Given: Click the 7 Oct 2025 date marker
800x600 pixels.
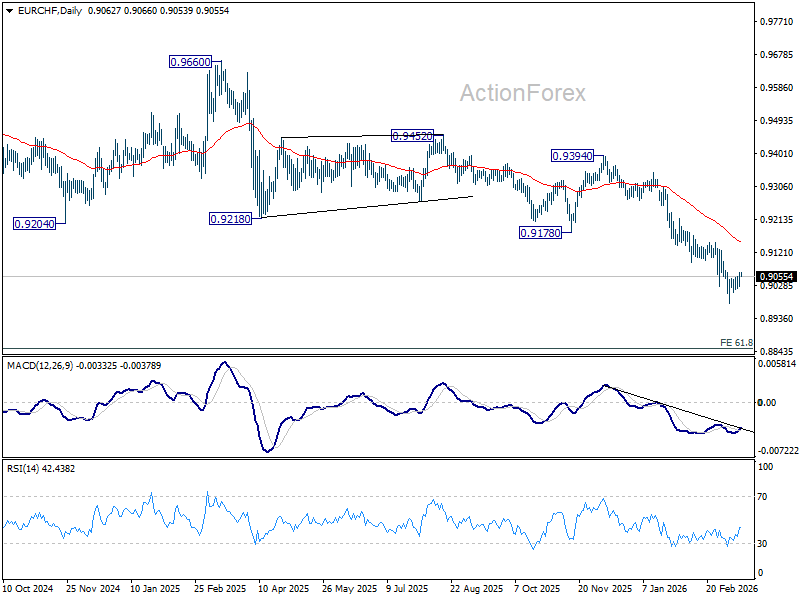Looking at the screenshot, I should pos(537,588).
